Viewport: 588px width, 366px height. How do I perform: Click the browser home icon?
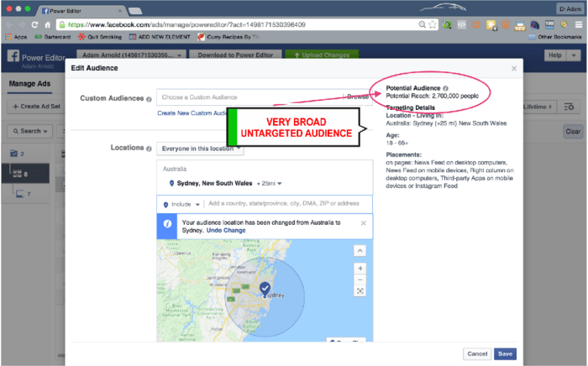point(47,25)
